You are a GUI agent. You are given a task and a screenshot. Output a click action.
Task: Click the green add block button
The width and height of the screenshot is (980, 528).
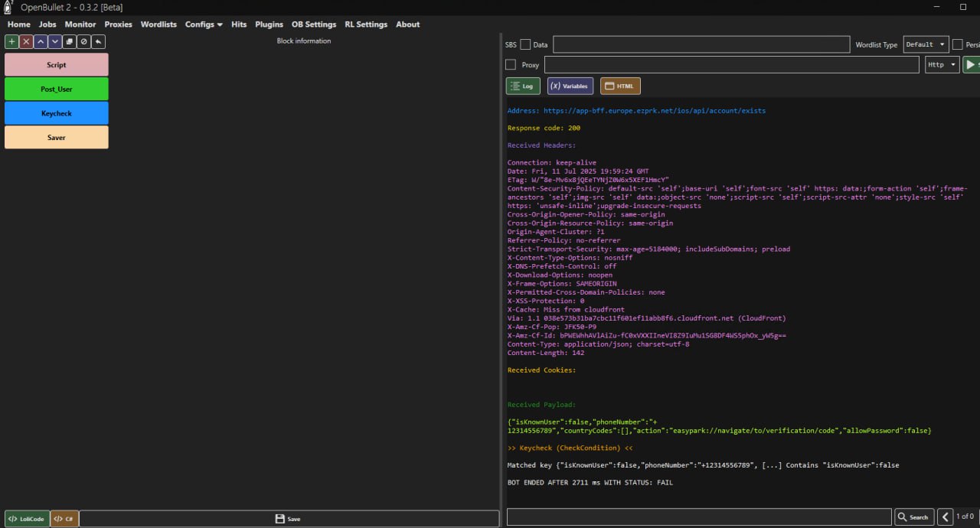[11, 41]
